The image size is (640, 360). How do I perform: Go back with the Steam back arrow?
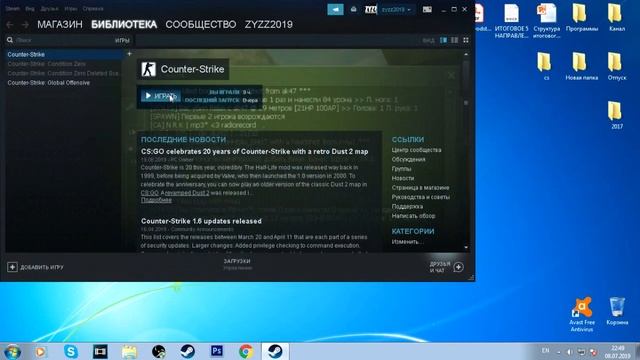(10, 25)
